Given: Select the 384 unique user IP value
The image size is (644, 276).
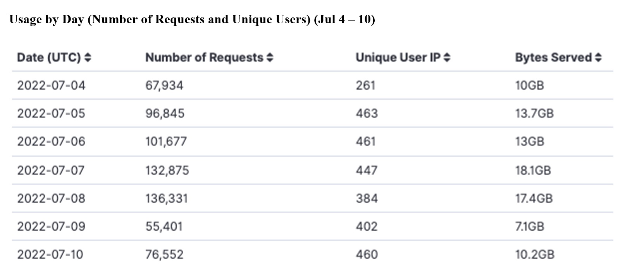Looking at the screenshot, I should (x=367, y=198).
